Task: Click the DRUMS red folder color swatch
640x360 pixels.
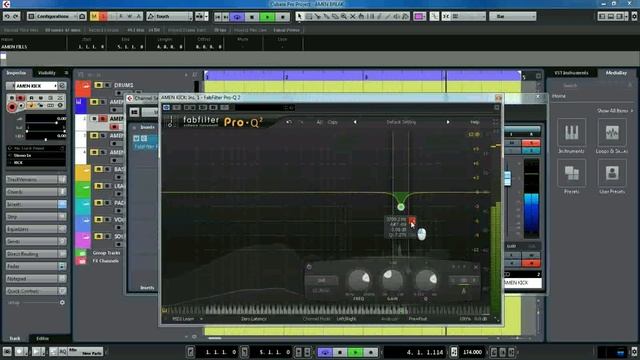Action: tap(83, 89)
